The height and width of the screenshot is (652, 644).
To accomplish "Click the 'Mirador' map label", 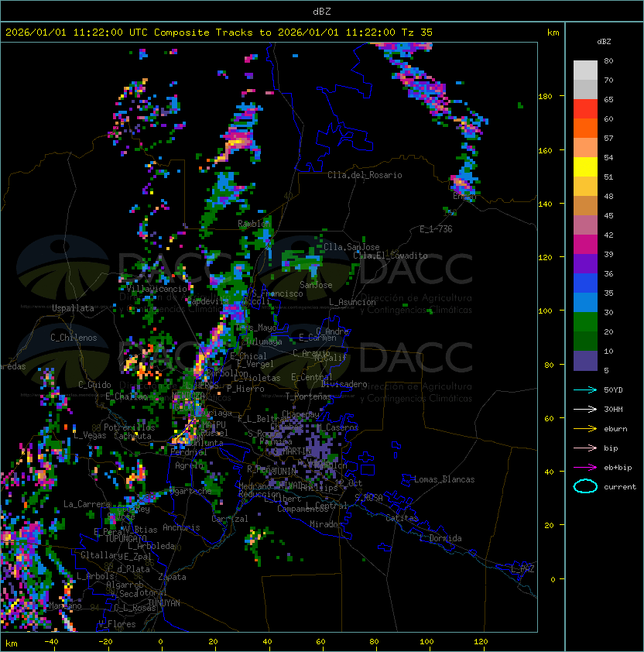I will coord(326,524).
